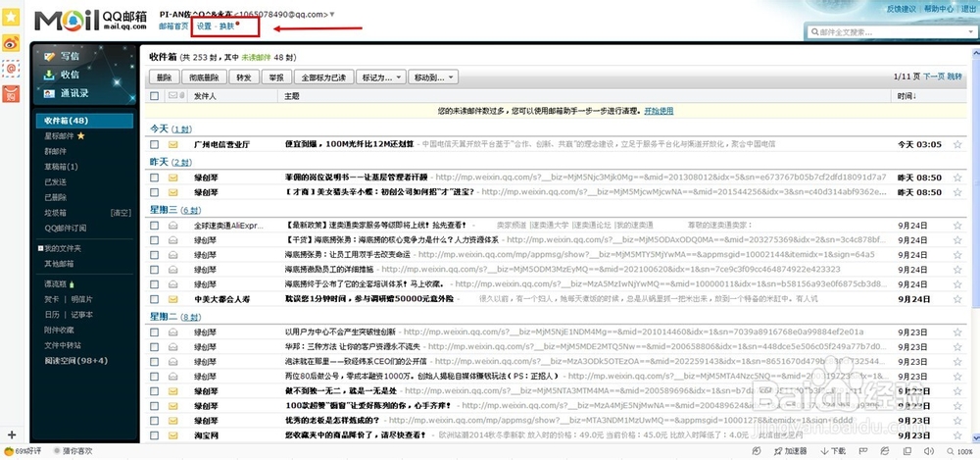The height and width of the screenshot is (460, 980).
Task: Click the green bottle icon next to 漂流瓶
Action: pyautogui.click(x=72, y=284)
